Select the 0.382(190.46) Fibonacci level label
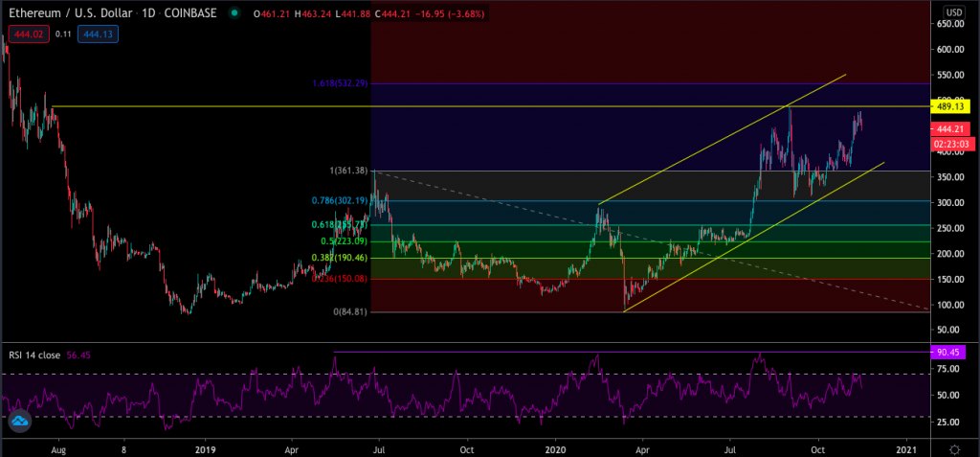Screen dimensions: 980x457 tap(341, 258)
